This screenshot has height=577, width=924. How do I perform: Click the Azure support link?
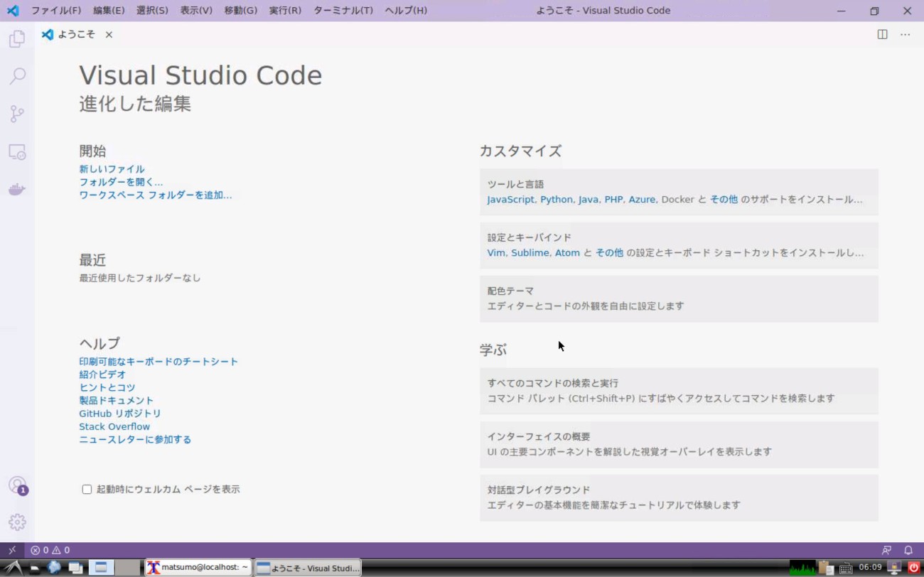[x=642, y=200]
